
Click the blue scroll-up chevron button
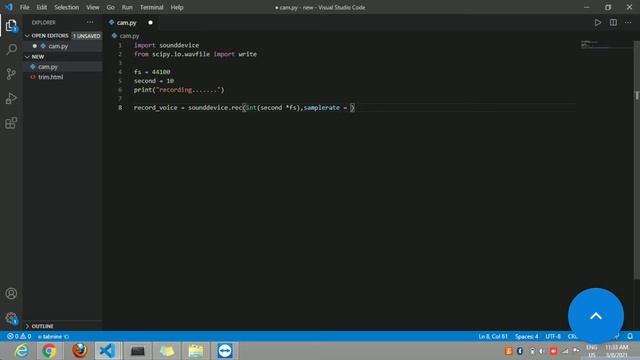click(596, 316)
